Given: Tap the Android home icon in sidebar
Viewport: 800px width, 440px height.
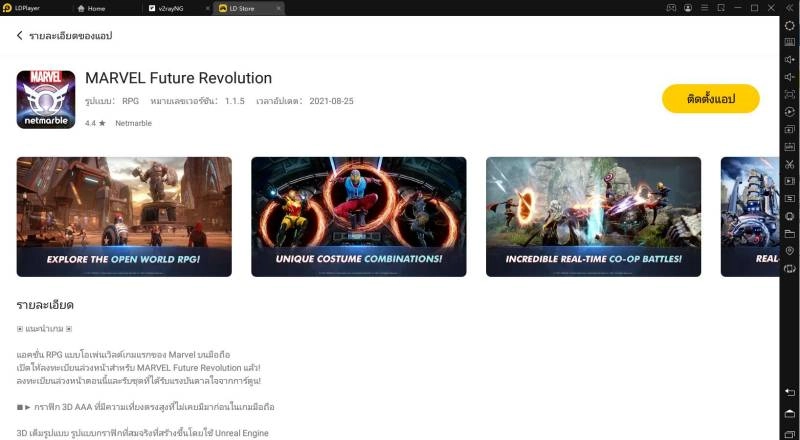Looking at the screenshot, I should coord(789,413).
